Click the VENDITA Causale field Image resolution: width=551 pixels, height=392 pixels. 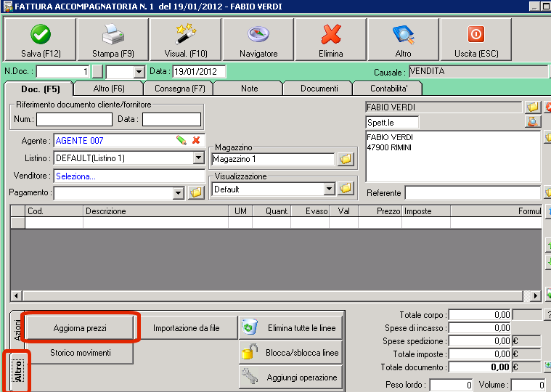tap(478, 71)
